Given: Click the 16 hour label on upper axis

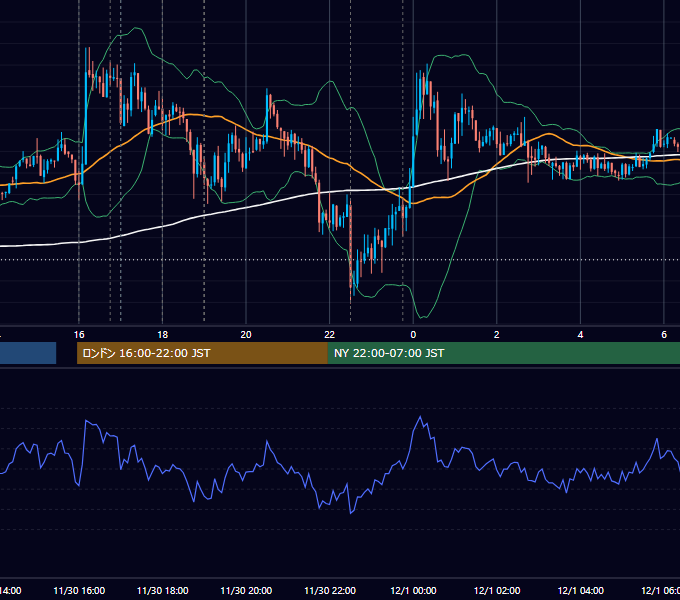Looking at the screenshot, I should coord(79,335).
